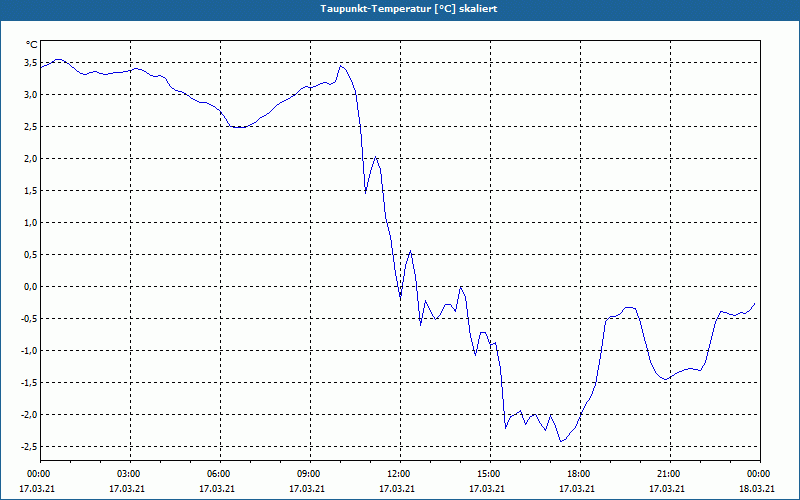The height and width of the screenshot is (500, 800).
Task: Click the '00:00' time label above 17.03.21
Action: coord(38,474)
